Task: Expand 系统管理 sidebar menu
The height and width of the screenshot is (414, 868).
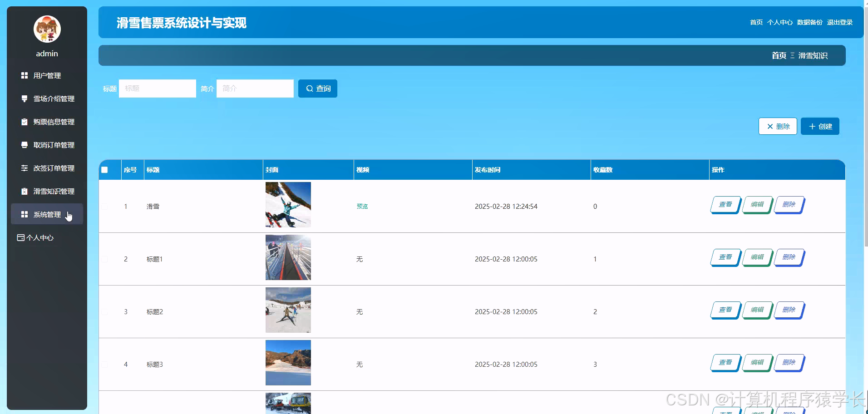Action: pos(47,214)
